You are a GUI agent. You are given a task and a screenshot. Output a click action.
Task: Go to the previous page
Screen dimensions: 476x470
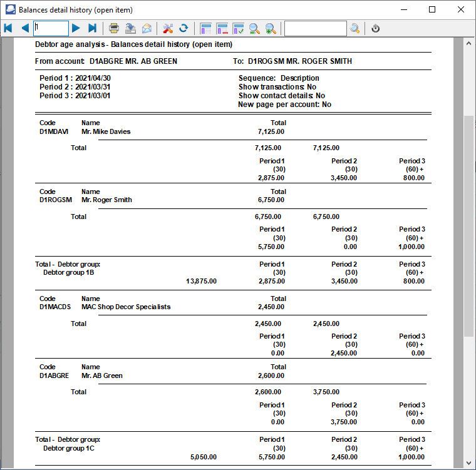(25, 28)
